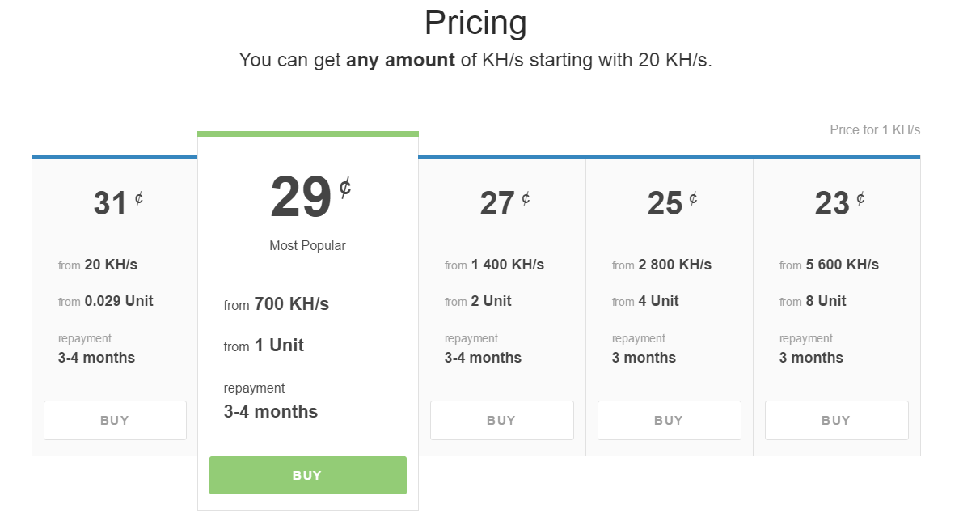Click BUY button under 31¢ plan
980x522 pixels.
pyautogui.click(x=115, y=420)
